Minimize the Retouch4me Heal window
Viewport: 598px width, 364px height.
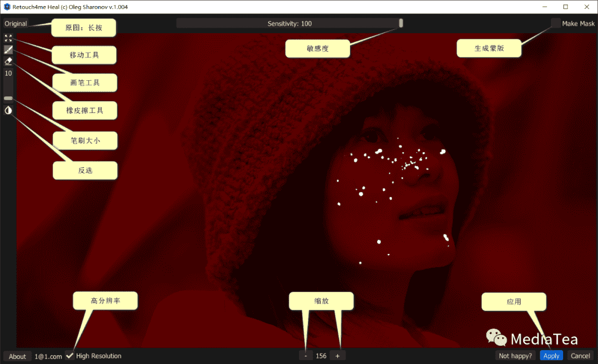[x=545, y=7]
